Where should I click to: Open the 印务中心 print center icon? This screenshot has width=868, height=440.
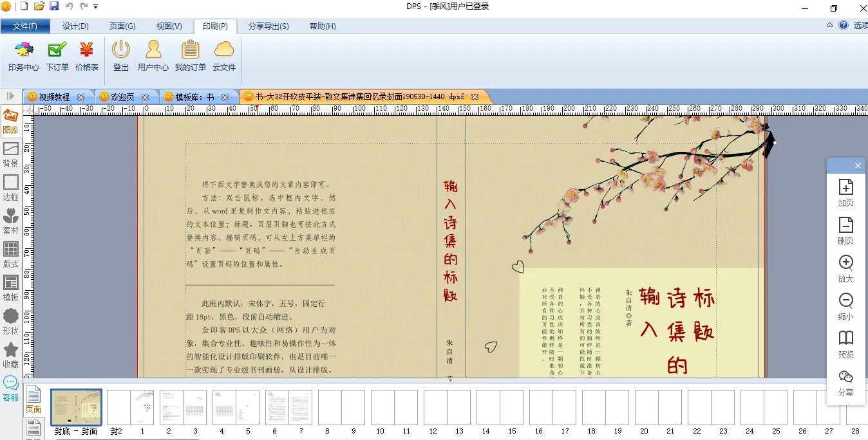(24, 55)
